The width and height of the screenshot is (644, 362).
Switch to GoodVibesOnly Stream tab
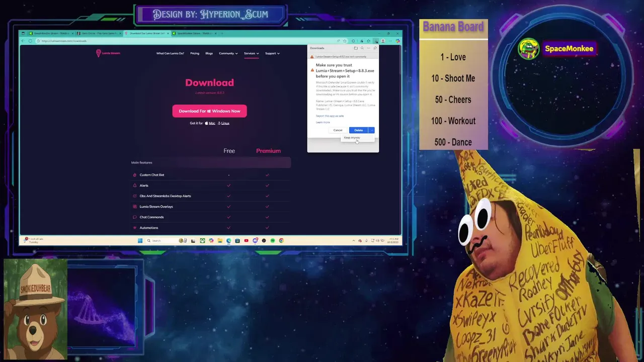[x=50, y=33]
